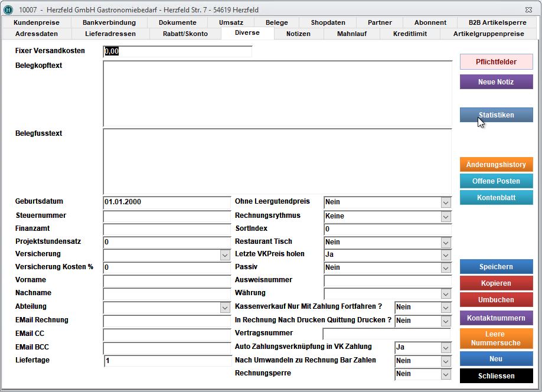The width and height of the screenshot is (542, 392).
Task: Open the Passiv dropdown
Action: point(446,268)
